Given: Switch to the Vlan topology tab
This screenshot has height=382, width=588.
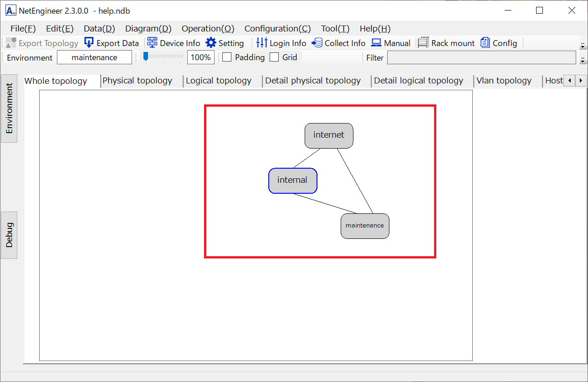Looking at the screenshot, I should [x=504, y=81].
